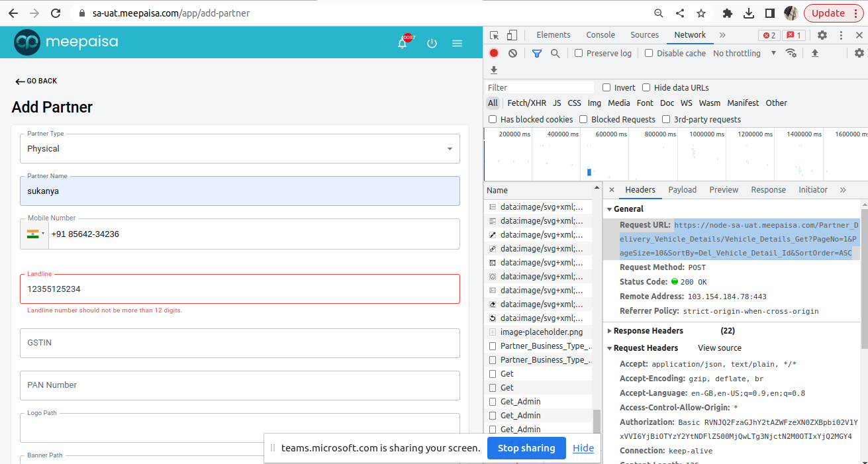
Task: Open the Response tab
Action: pos(768,190)
